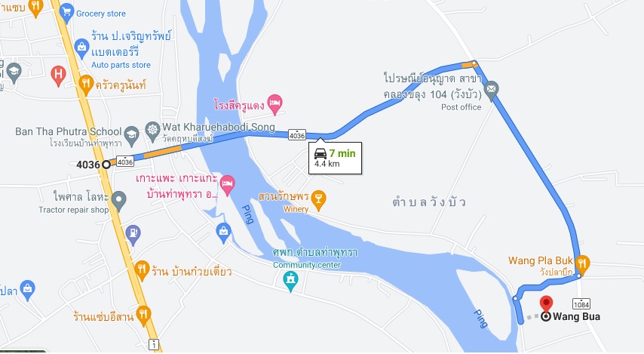The width and height of the screenshot is (644, 354).
Task: Open the hospital H marker
Action: coord(58,75)
